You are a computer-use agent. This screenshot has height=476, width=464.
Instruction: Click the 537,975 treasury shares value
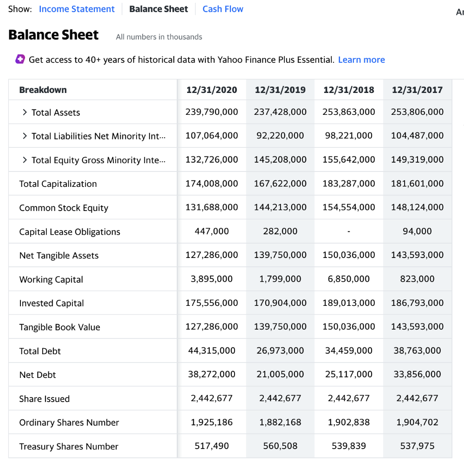click(417, 446)
